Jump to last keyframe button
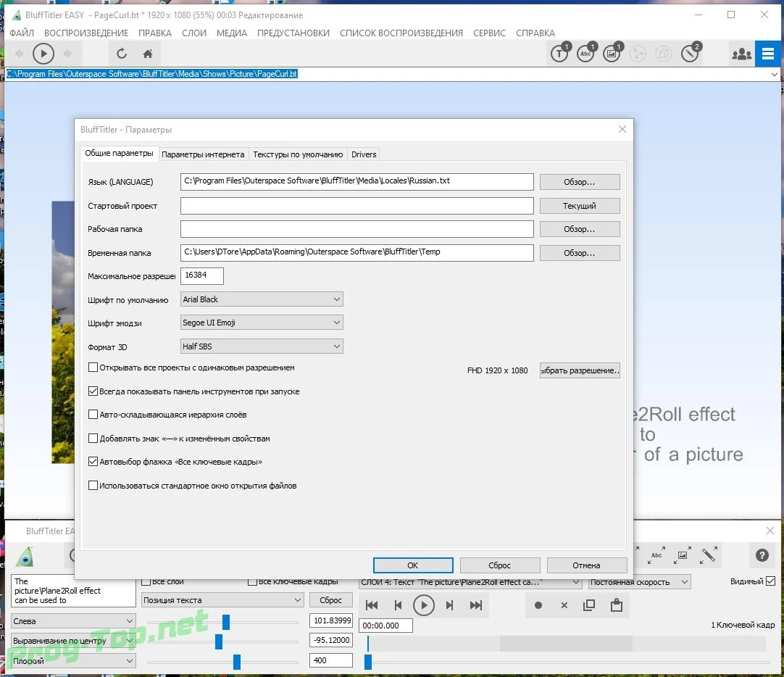Screen dimensions: 784x677 475,605
